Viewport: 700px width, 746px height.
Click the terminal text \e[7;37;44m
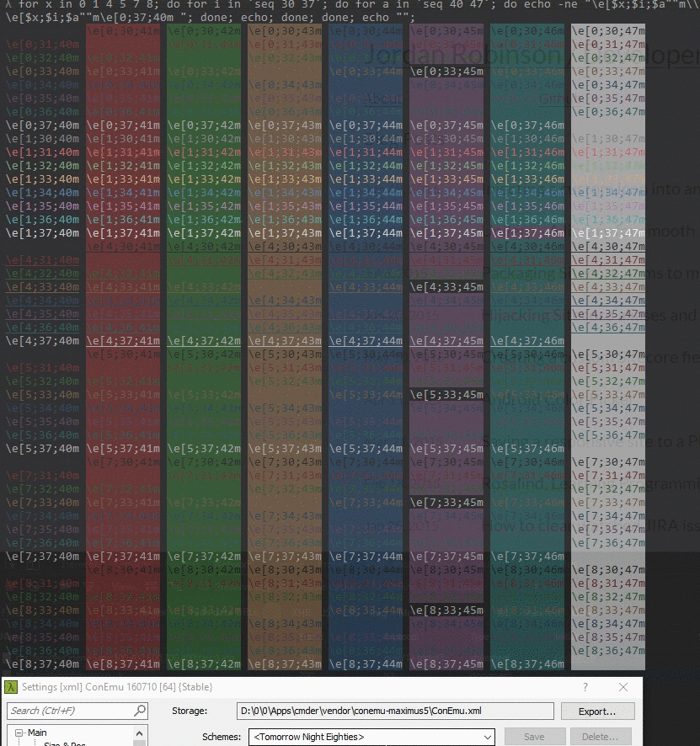pyautogui.click(x=366, y=557)
